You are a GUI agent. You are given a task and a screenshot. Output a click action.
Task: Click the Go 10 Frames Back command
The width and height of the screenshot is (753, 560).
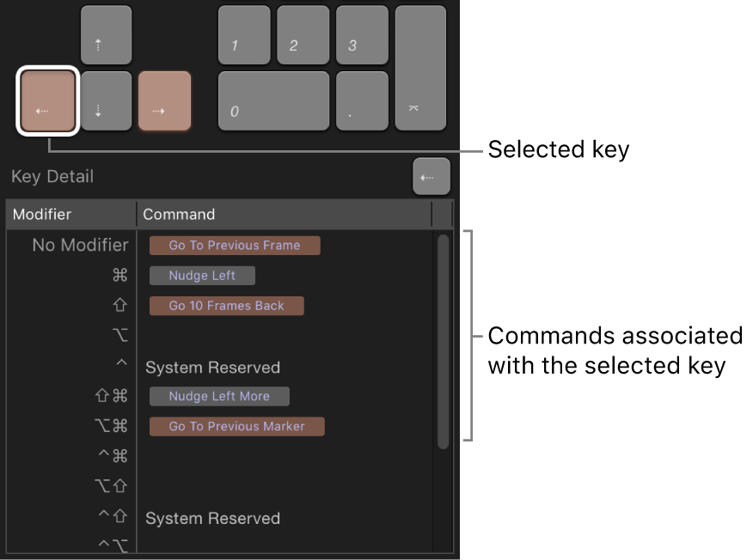(226, 306)
